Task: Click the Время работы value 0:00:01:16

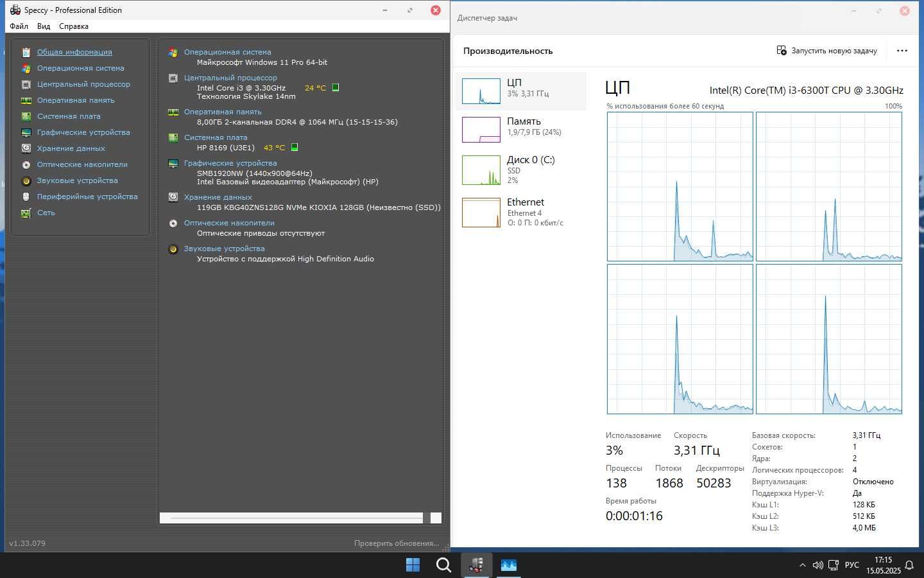Action: [x=634, y=516]
